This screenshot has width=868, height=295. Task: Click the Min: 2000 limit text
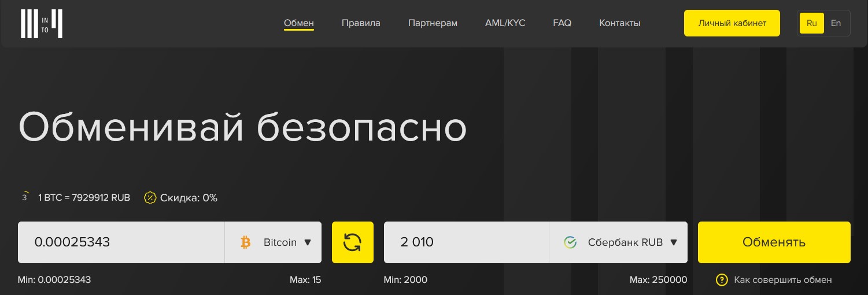405,280
